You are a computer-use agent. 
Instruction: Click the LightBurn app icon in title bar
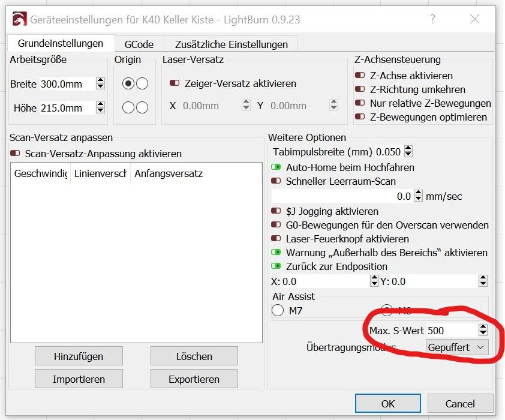pyautogui.click(x=19, y=19)
